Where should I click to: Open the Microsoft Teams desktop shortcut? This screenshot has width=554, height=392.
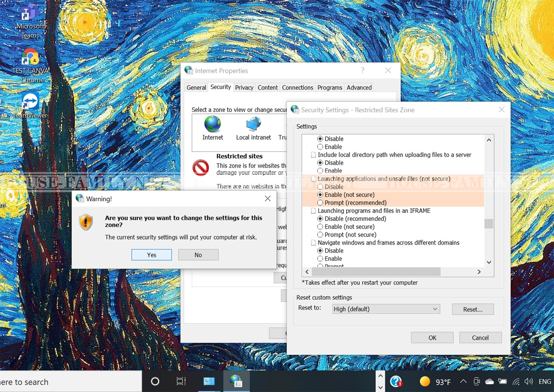pos(30,21)
